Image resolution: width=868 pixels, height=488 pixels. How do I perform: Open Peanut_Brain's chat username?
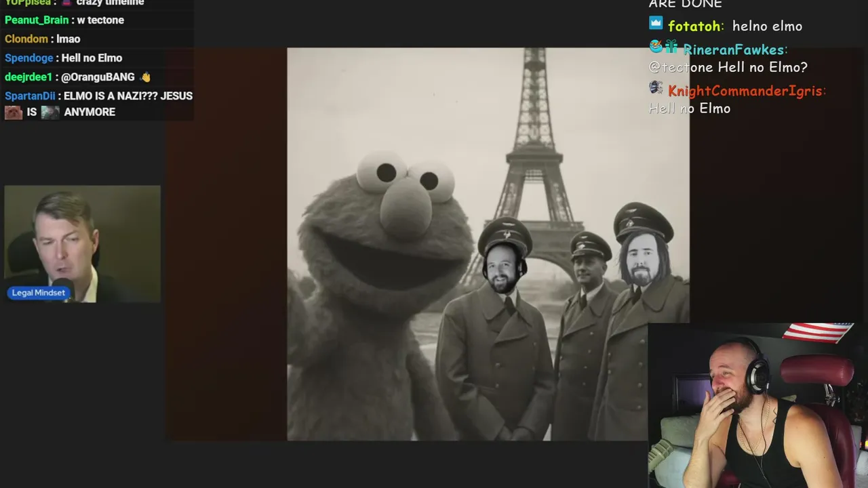click(x=37, y=20)
